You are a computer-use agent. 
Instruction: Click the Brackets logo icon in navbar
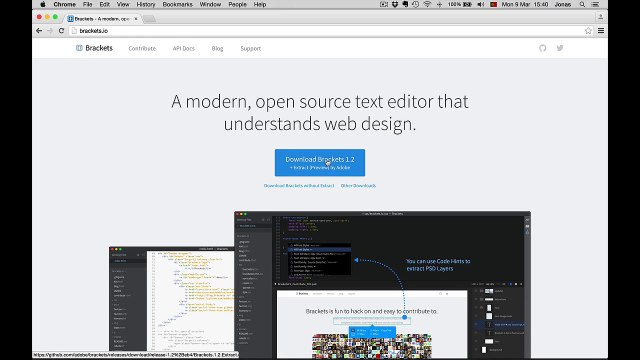coord(79,48)
